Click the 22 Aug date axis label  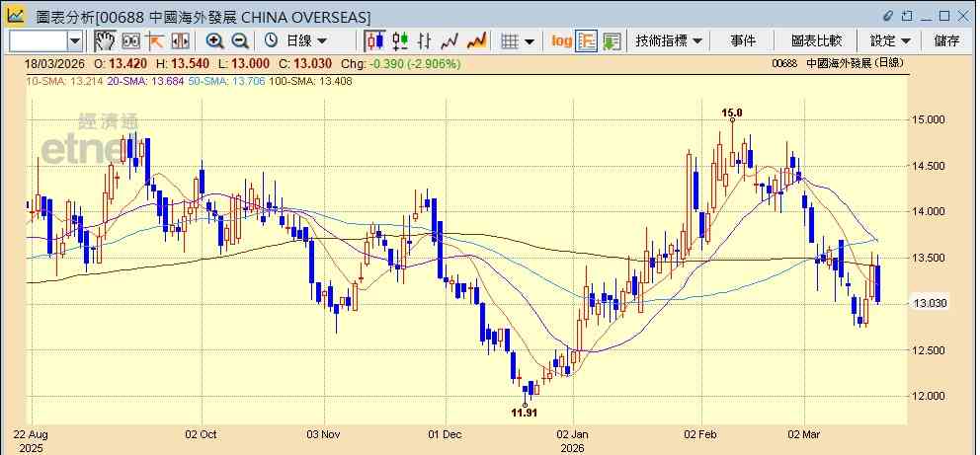tap(32, 434)
